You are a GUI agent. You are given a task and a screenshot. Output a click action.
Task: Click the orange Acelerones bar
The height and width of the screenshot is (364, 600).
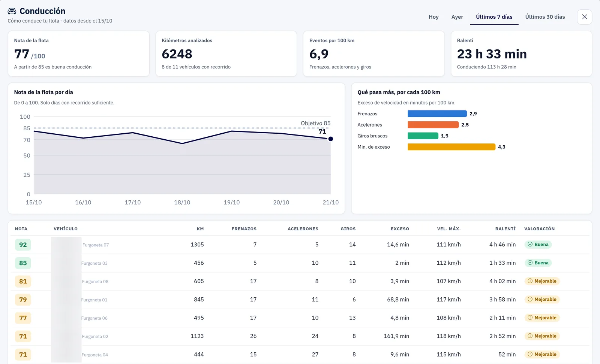click(433, 125)
